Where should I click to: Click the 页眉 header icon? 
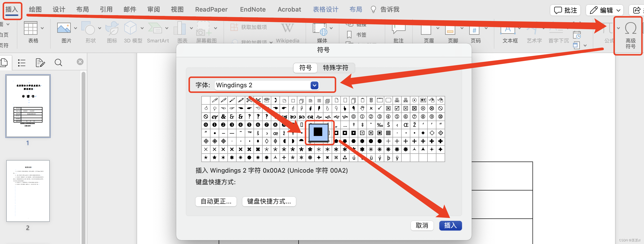pyautogui.click(x=426, y=29)
